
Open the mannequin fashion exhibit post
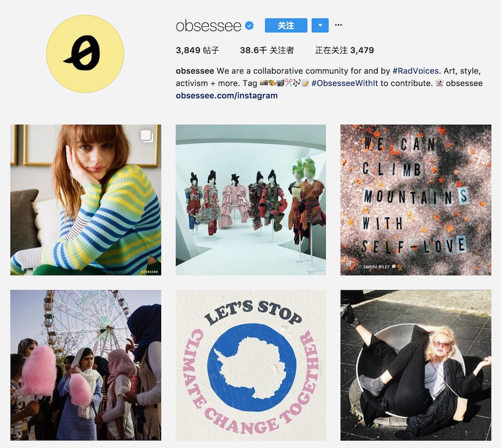pos(251,200)
